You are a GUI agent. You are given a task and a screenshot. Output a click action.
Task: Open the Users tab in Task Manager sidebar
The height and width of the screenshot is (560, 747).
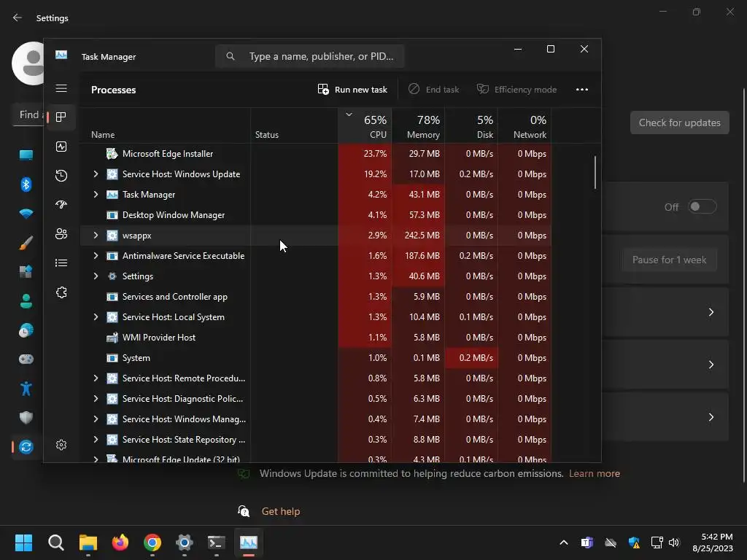coord(61,234)
